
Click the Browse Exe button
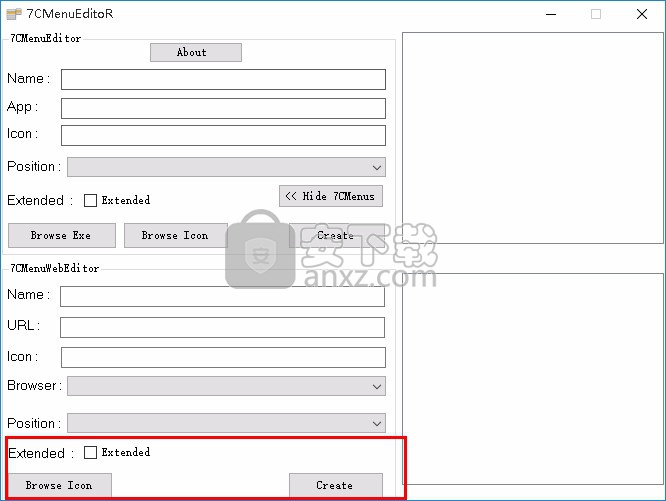tap(62, 235)
